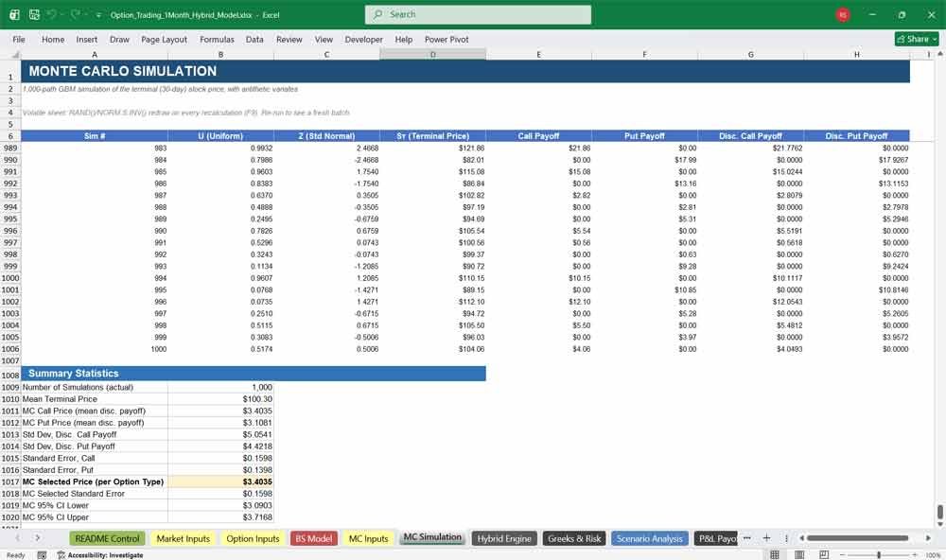Open the Page Layout tab
This screenshot has height=560, width=946.
[164, 39]
